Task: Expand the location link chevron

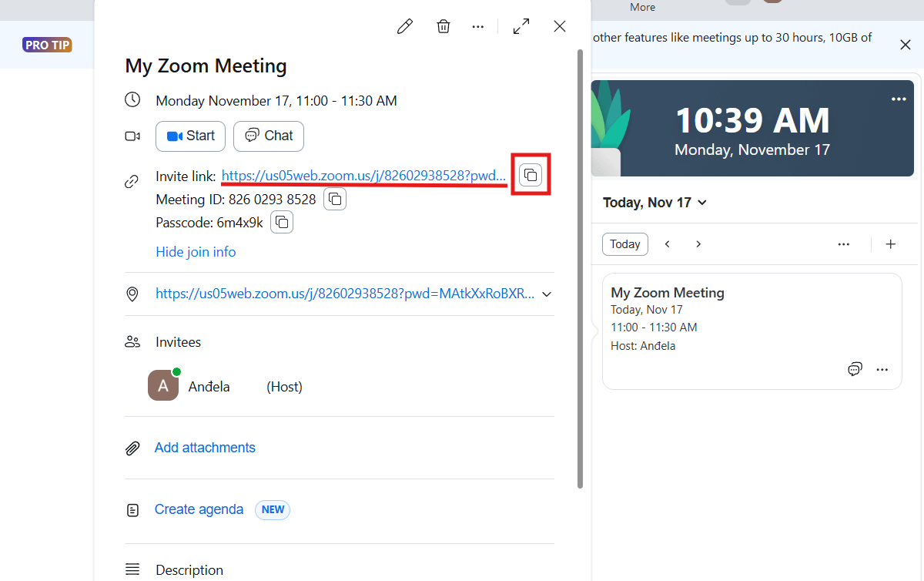Action: (x=547, y=294)
